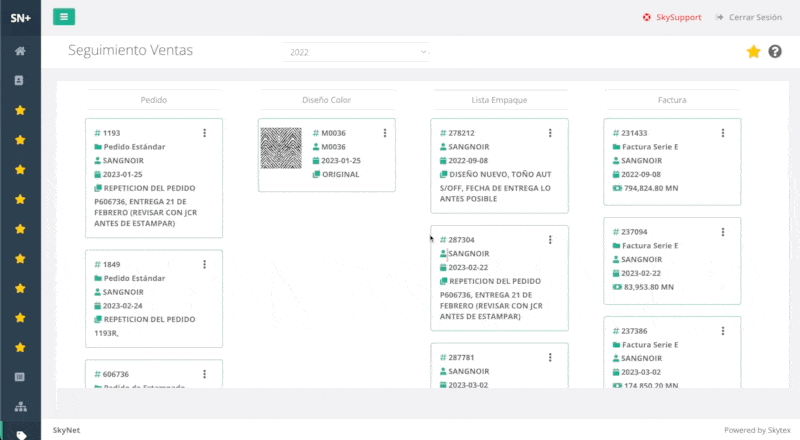
Task: Mark page as favorite with header star
Action: [x=753, y=52]
